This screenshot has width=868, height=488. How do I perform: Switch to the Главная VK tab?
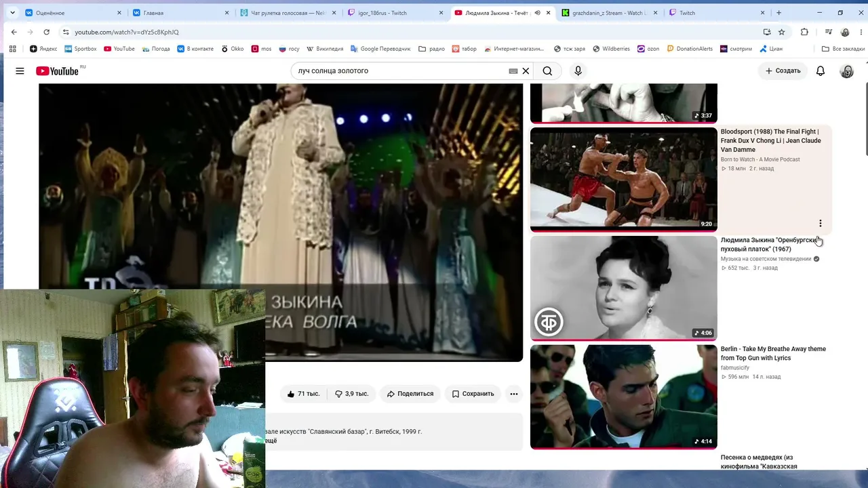coord(181,13)
